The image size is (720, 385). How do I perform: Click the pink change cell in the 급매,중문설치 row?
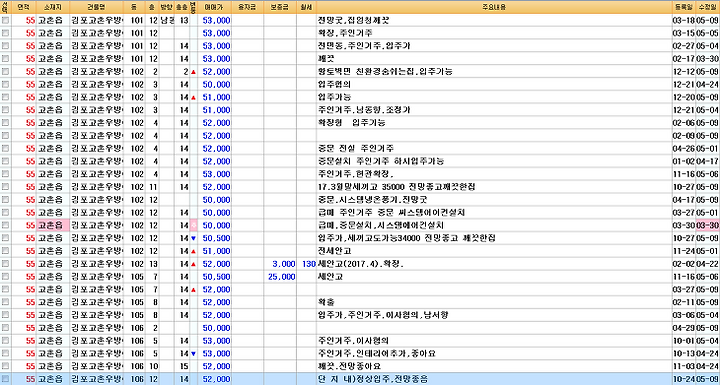pos(193,226)
